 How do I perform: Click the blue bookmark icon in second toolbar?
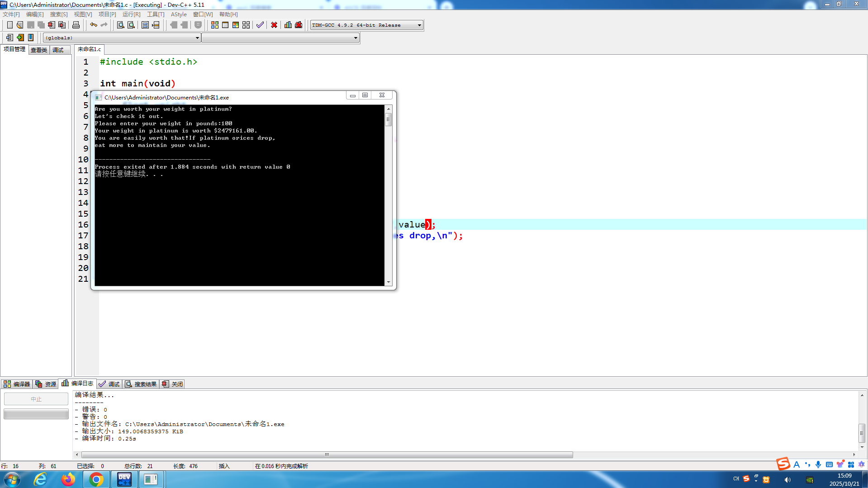coord(30,38)
